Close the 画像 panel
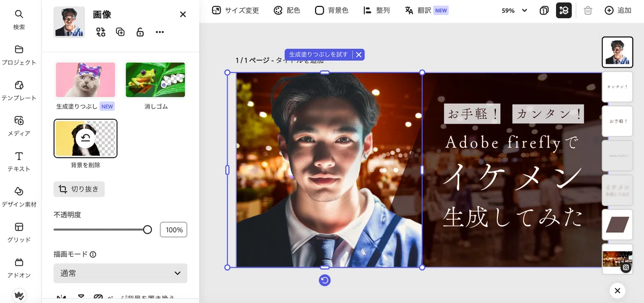 pos(183,15)
